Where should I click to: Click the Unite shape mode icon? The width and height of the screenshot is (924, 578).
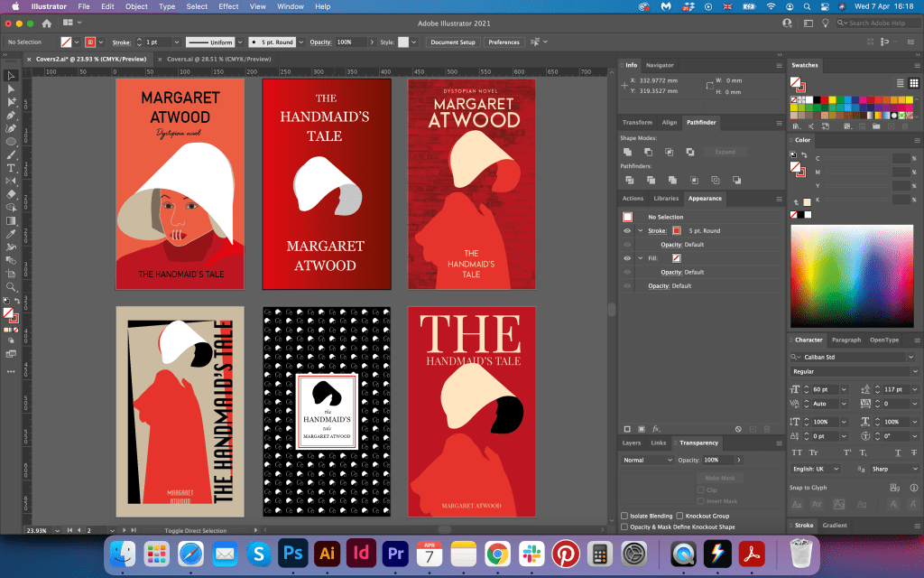click(628, 152)
